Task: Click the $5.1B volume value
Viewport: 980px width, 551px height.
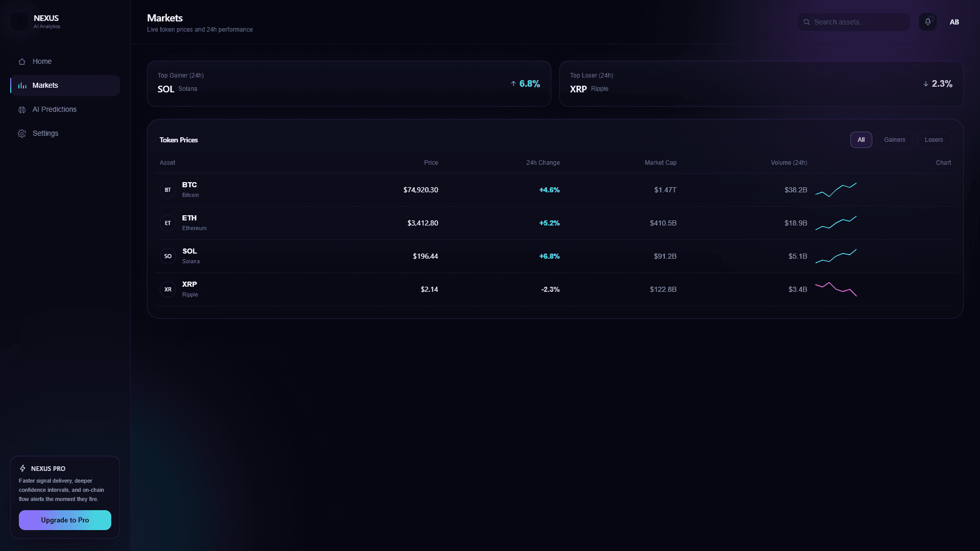Action: tap(798, 256)
